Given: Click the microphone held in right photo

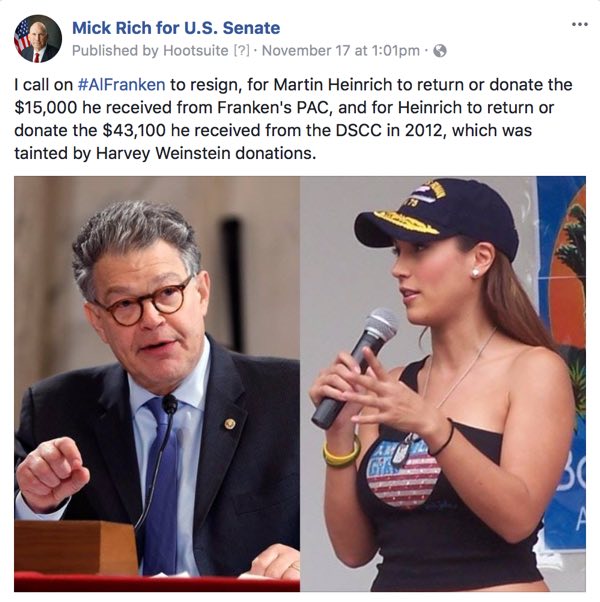Looking at the screenshot, I should [x=355, y=367].
